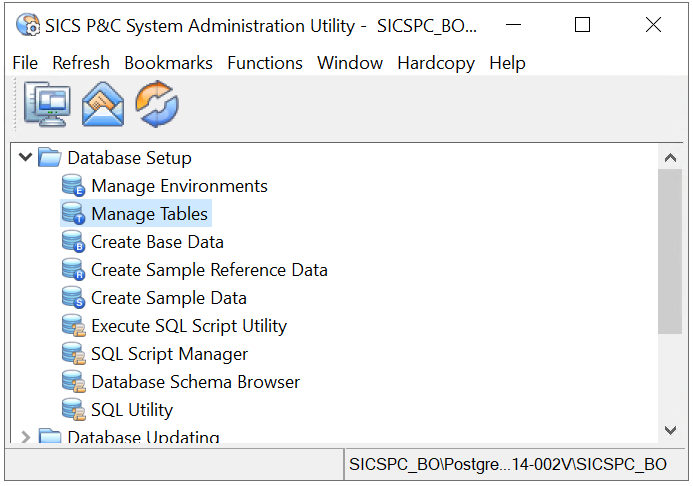The width and height of the screenshot is (693, 486).
Task: Select Manage Tables tree item
Action: coord(149,214)
